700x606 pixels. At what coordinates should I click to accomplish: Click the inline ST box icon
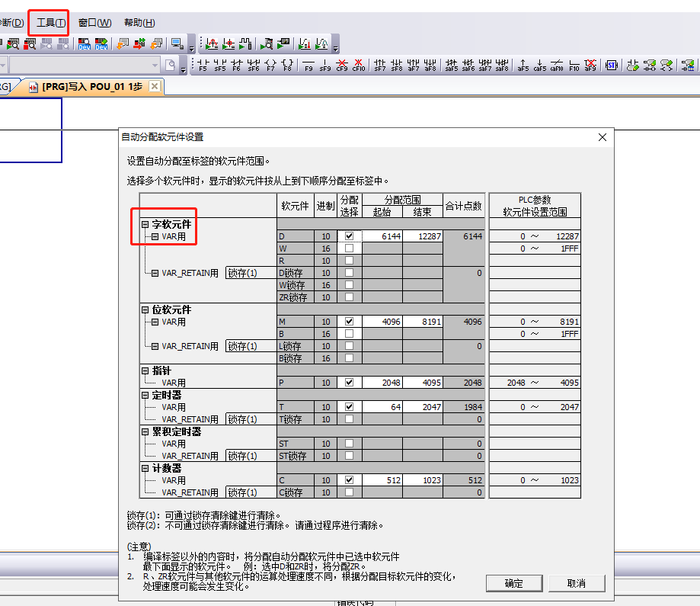611,65
